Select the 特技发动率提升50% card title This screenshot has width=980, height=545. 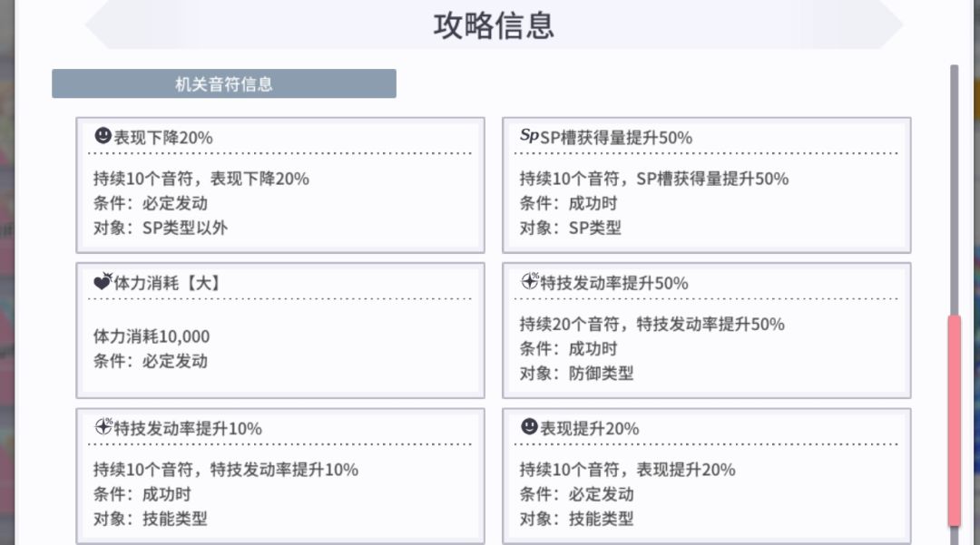614,283
